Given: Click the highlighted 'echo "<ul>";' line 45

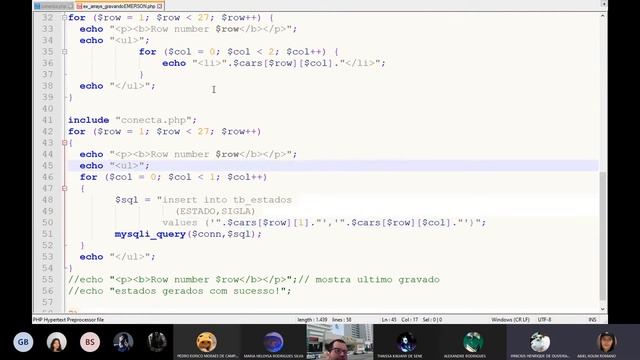Looking at the screenshot, I should pyautogui.click(x=115, y=166).
